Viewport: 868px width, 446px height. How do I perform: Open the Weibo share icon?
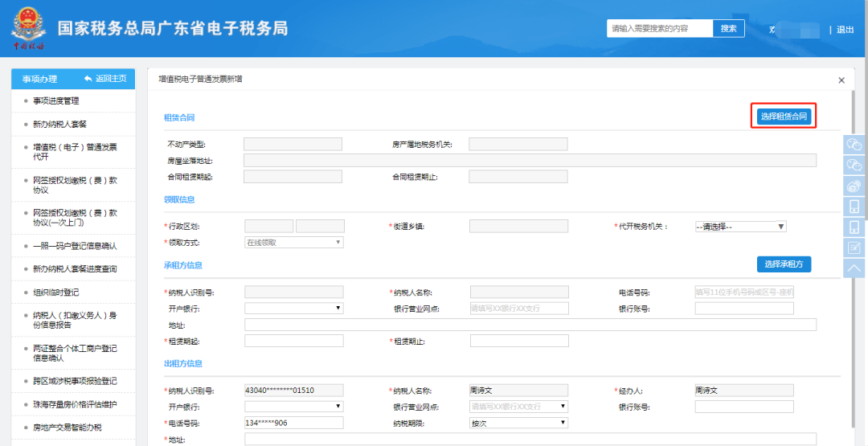(x=854, y=186)
